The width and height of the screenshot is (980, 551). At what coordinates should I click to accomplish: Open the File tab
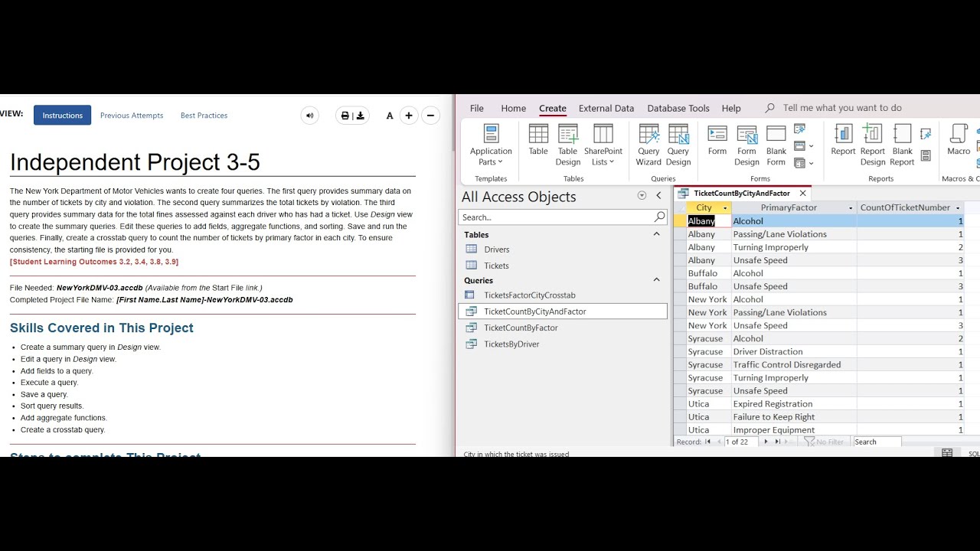coord(477,109)
